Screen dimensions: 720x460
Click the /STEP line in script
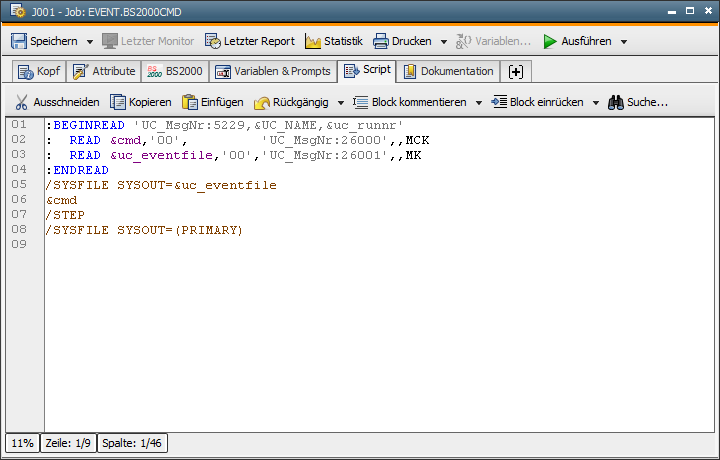pos(65,215)
